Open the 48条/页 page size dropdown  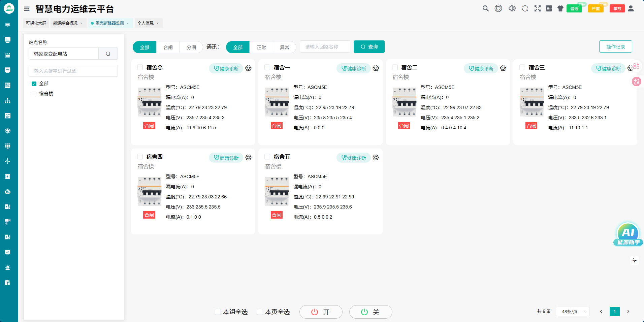[x=572, y=312]
